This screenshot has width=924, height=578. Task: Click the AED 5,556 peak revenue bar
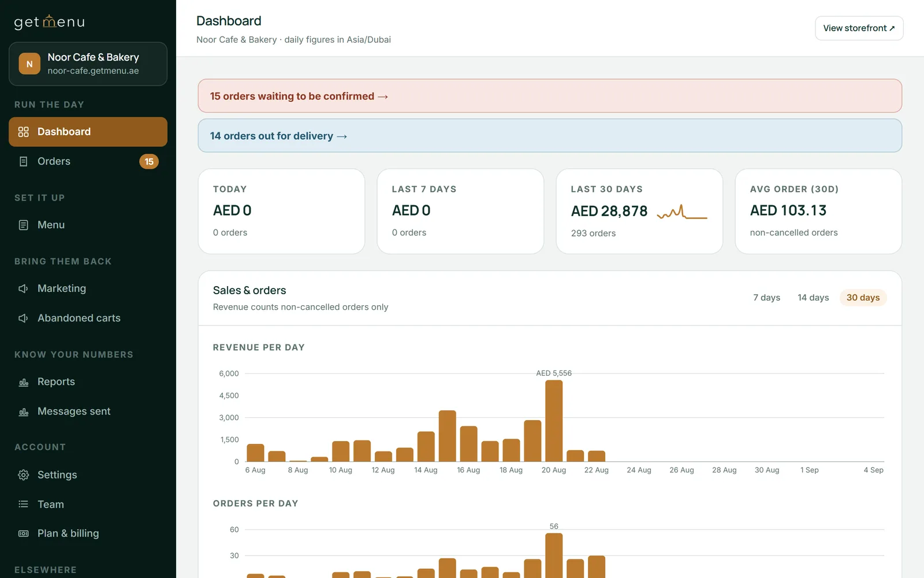tap(554, 421)
